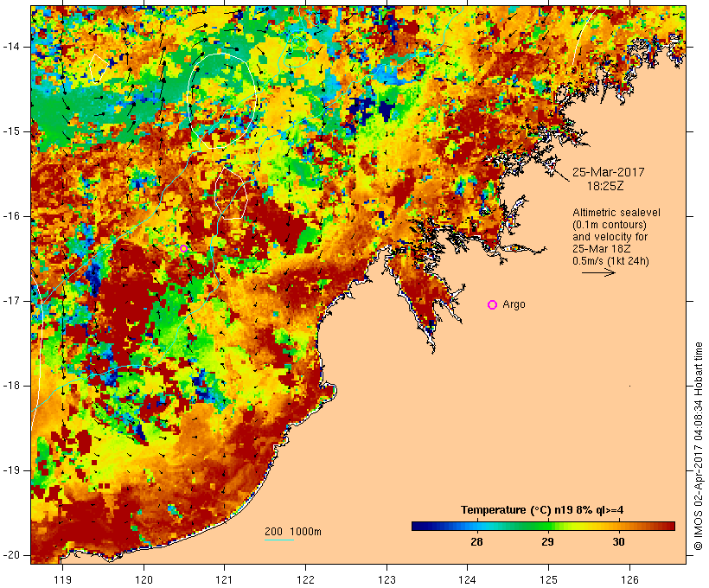Image resolution: width=709 pixels, height=588 pixels.
Task: Click the latitude axis label '-19'
Action: 10,470
